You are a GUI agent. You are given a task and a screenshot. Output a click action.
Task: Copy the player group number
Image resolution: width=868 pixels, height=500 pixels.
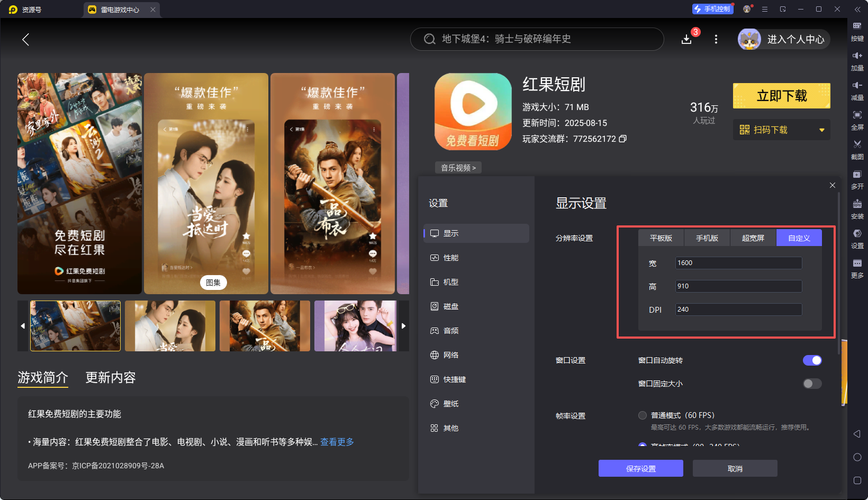(623, 139)
